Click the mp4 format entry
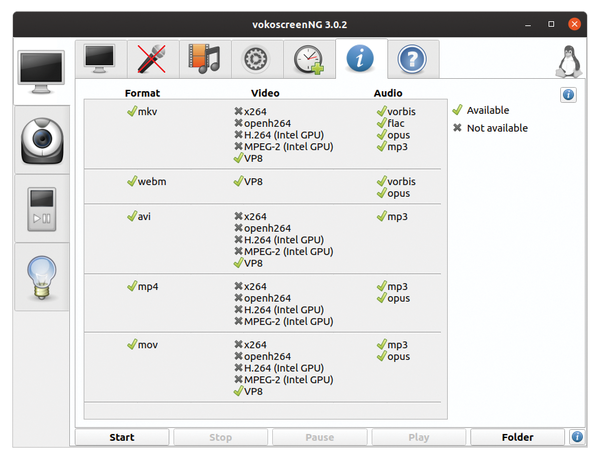The height and width of the screenshot is (460, 600). click(143, 286)
